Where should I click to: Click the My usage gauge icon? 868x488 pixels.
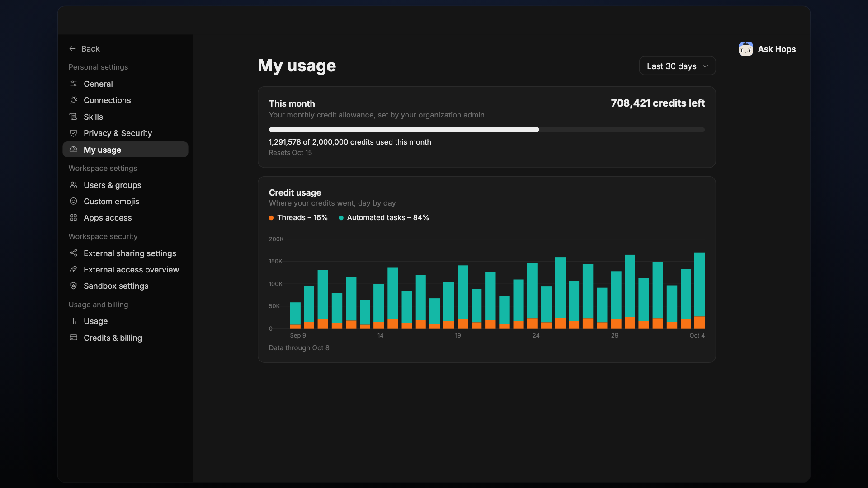pos(73,150)
